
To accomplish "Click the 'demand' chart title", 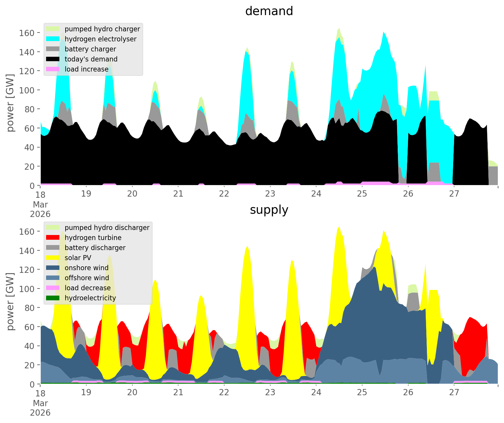I will [269, 11].
